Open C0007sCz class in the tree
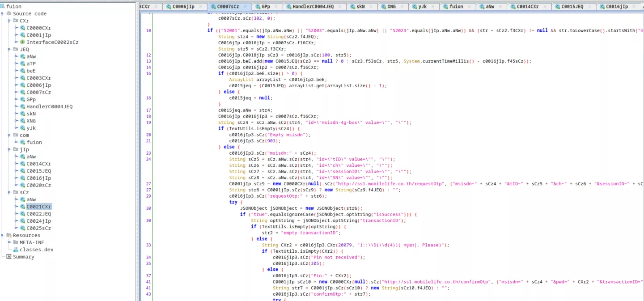644x301 pixels. (x=38, y=92)
